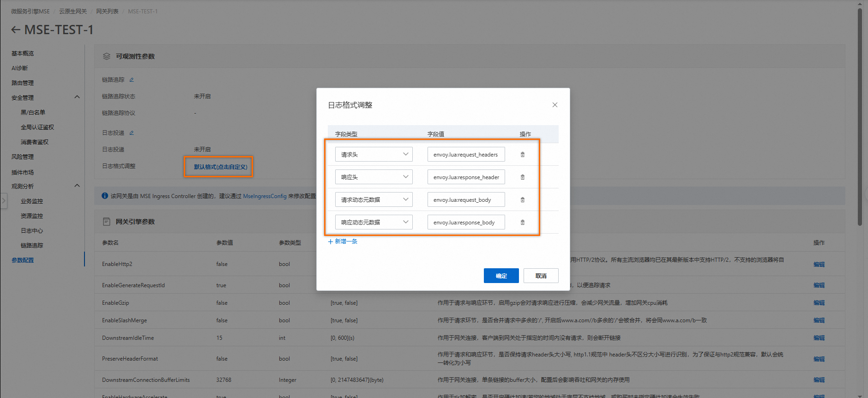Select 业务监控 in the sidebar

point(32,201)
